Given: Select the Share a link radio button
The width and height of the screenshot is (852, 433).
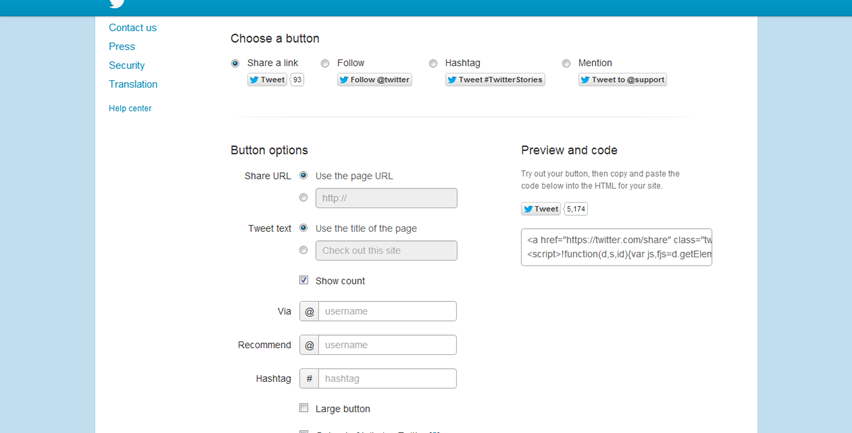Looking at the screenshot, I should (235, 64).
